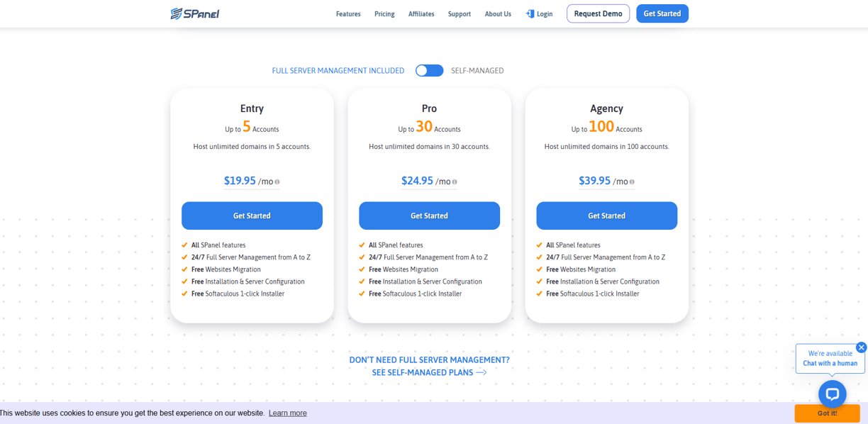Click Don't Need Full Server Management text
This screenshot has width=868, height=424.
click(x=429, y=360)
